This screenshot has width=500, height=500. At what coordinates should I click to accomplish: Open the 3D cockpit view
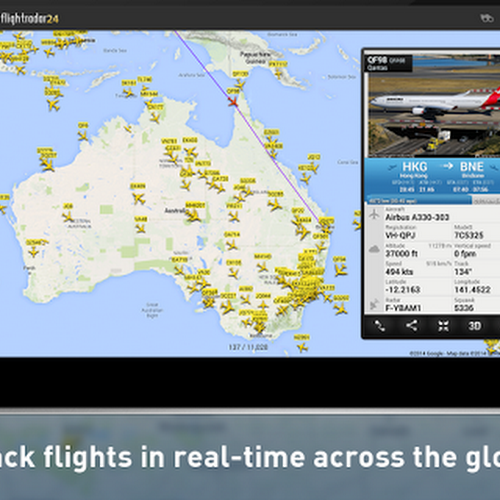[x=475, y=326]
